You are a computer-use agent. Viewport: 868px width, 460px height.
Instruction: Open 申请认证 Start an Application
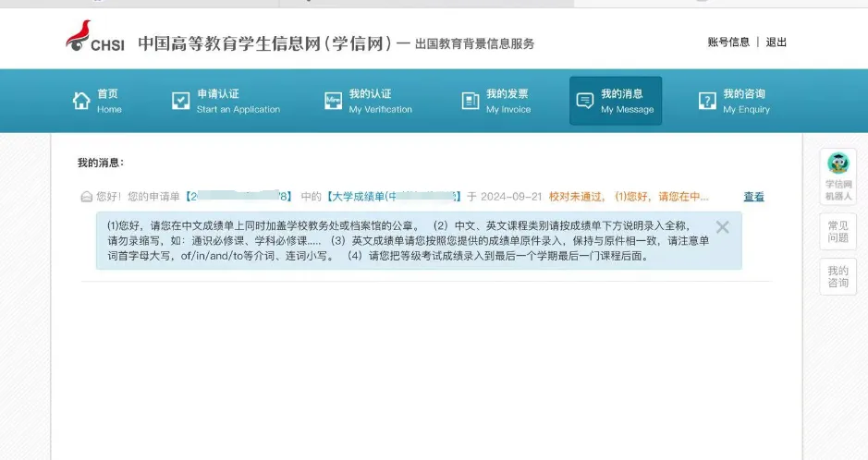coord(238,101)
